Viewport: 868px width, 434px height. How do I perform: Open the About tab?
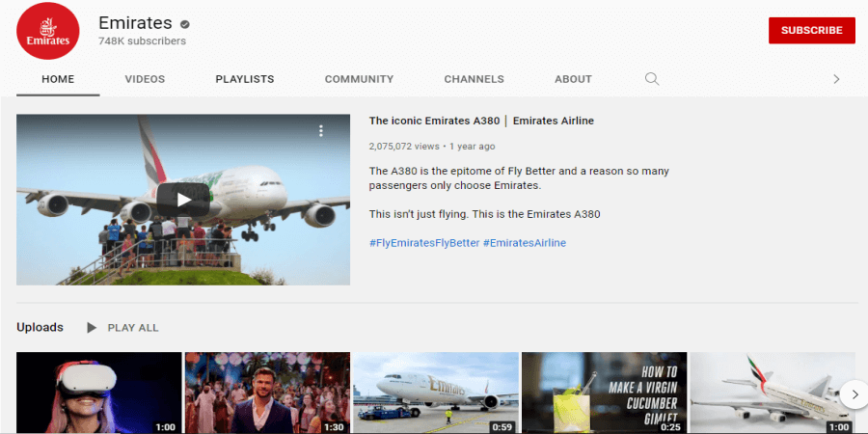574,79
